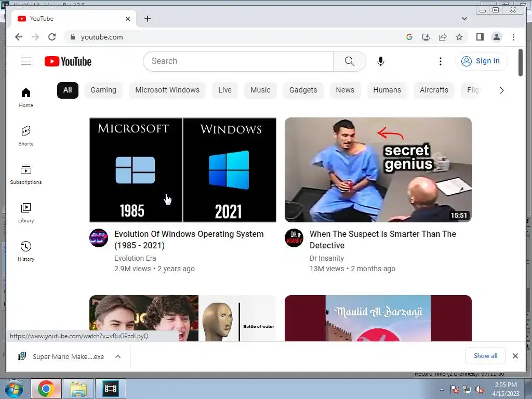The width and height of the screenshot is (532, 399).
Task: Open Shorts from the sidebar
Action: tap(26, 136)
